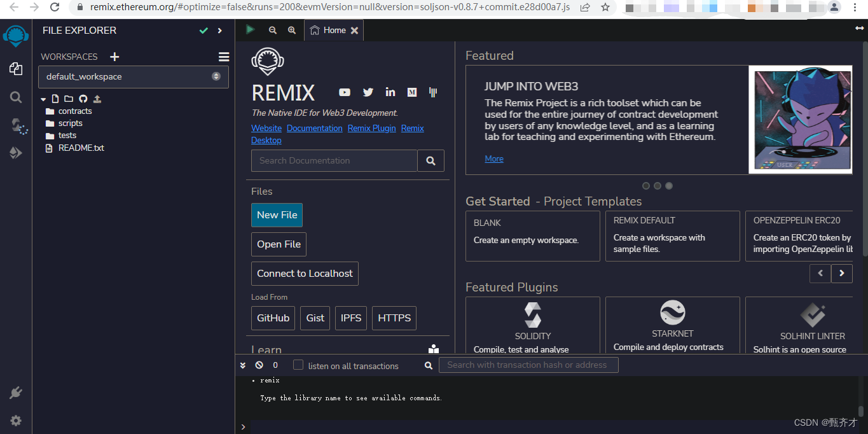Create a new workspace with plus icon
The height and width of the screenshot is (434, 868).
click(x=114, y=57)
